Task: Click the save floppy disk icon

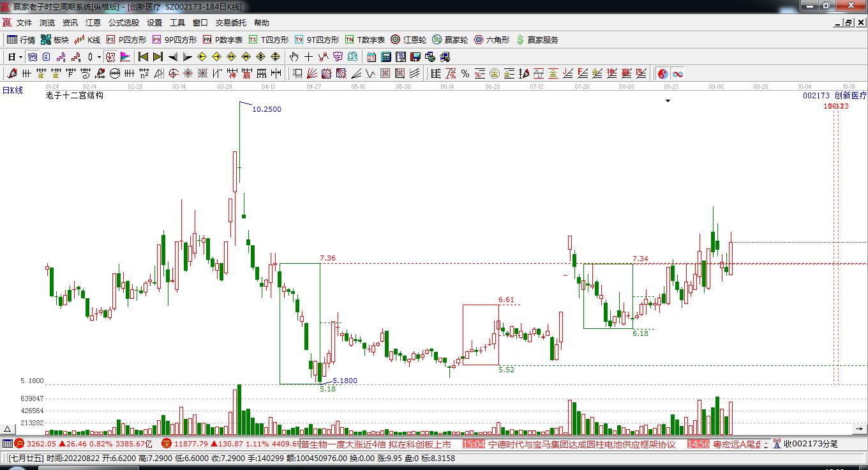Action: (x=415, y=57)
